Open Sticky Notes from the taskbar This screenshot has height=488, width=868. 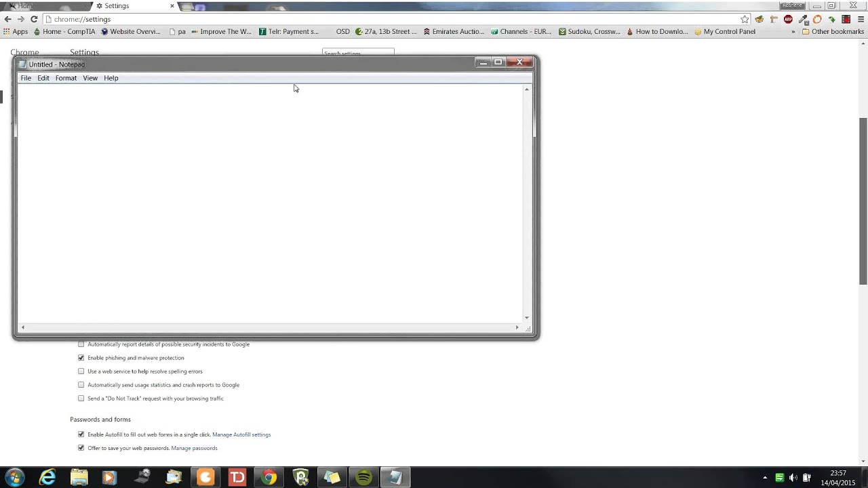tap(332, 478)
